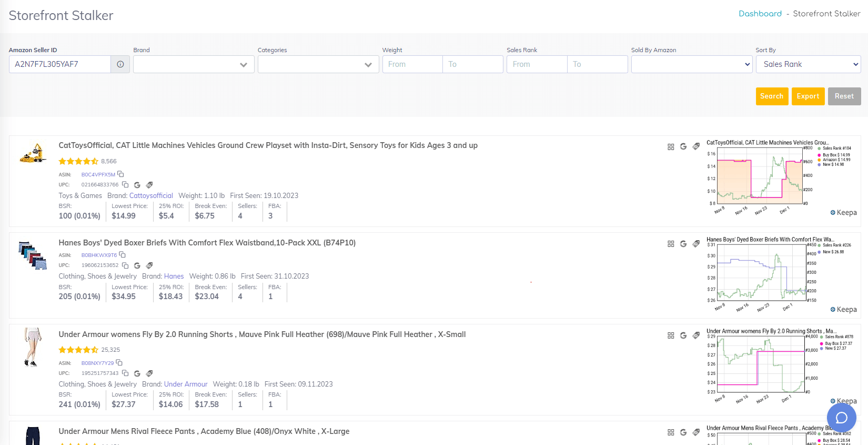This screenshot has height=445, width=868.
Task: Open grid icon for Under Armour Fleece Pants row
Action: 671,432
